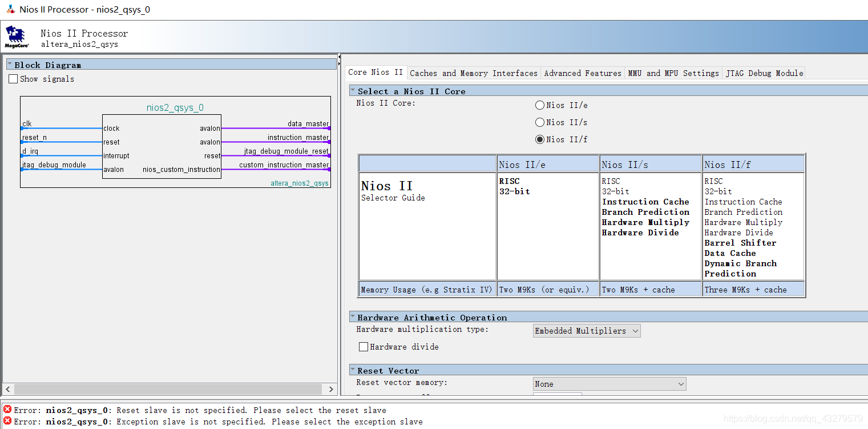The image size is (868, 429).
Task: Click the Nios II Selector Guide cell
Action: click(x=427, y=226)
